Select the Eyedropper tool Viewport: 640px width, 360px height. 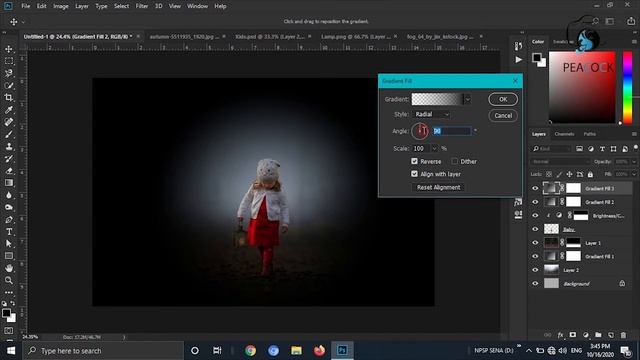[9, 110]
